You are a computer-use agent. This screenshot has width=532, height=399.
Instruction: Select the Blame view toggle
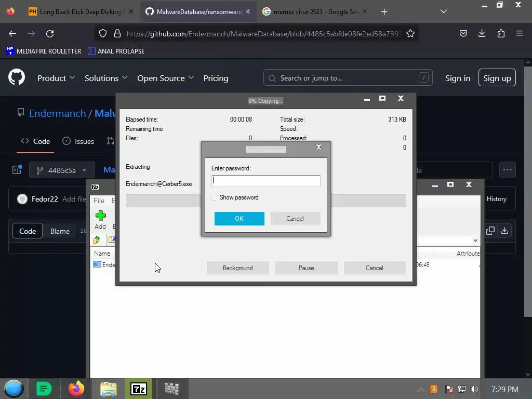[x=60, y=231]
